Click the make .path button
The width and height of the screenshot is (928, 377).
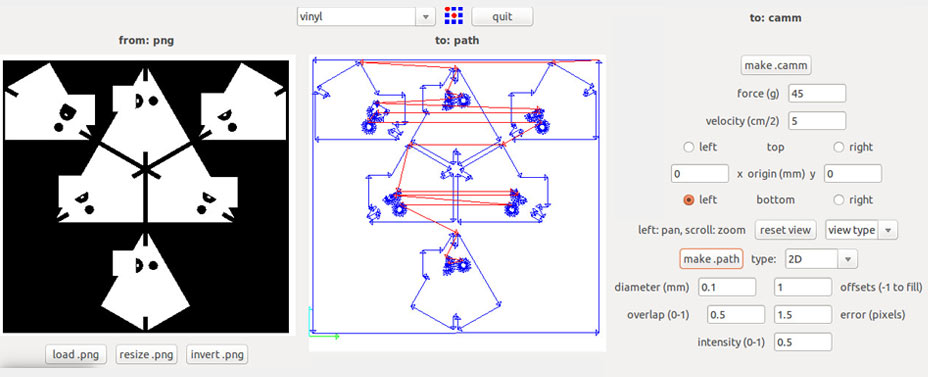coord(711,259)
